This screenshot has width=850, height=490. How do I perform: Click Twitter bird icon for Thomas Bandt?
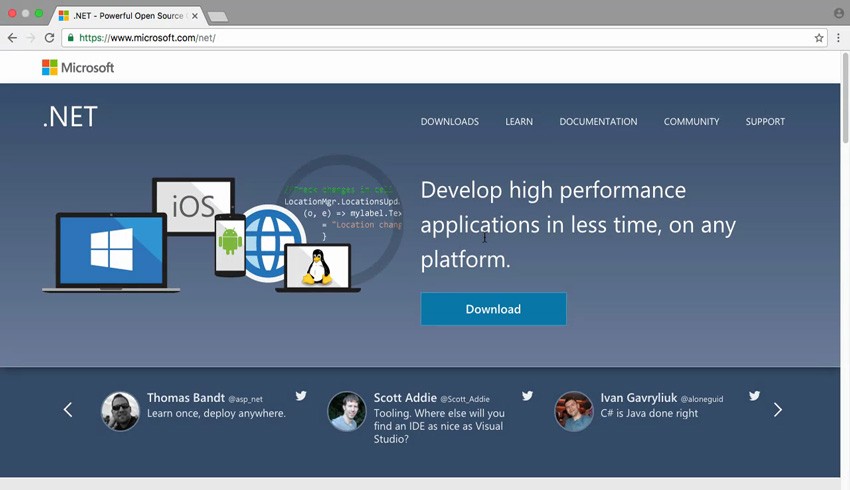301,396
